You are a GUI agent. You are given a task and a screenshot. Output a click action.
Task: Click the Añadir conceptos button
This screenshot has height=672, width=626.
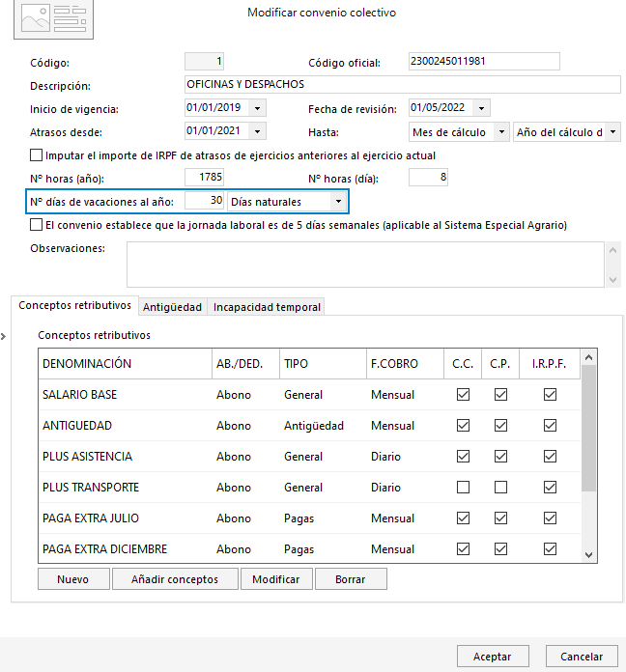175,579
